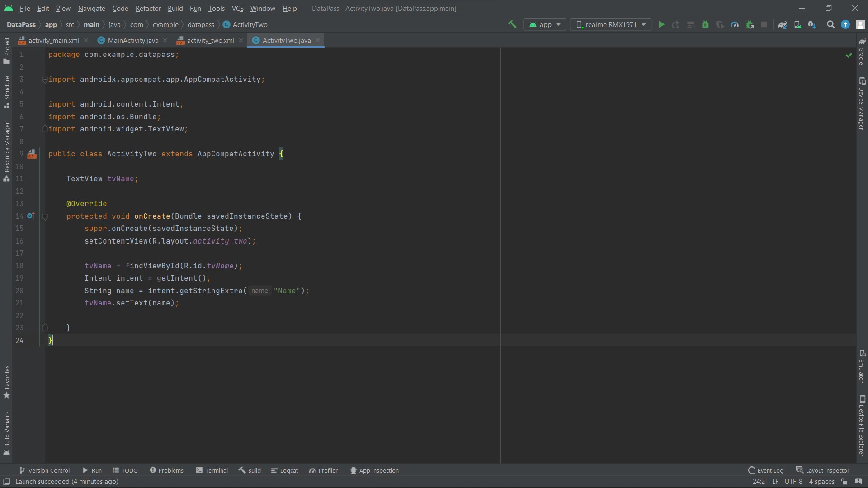Open the Refactor menu
The height and width of the screenshot is (488, 868).
(x=148, y=8)
